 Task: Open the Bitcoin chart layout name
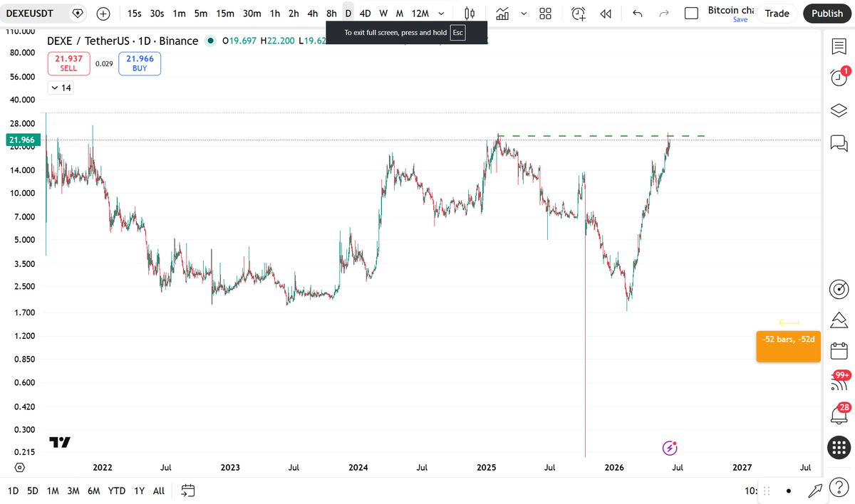coord(730,10)
